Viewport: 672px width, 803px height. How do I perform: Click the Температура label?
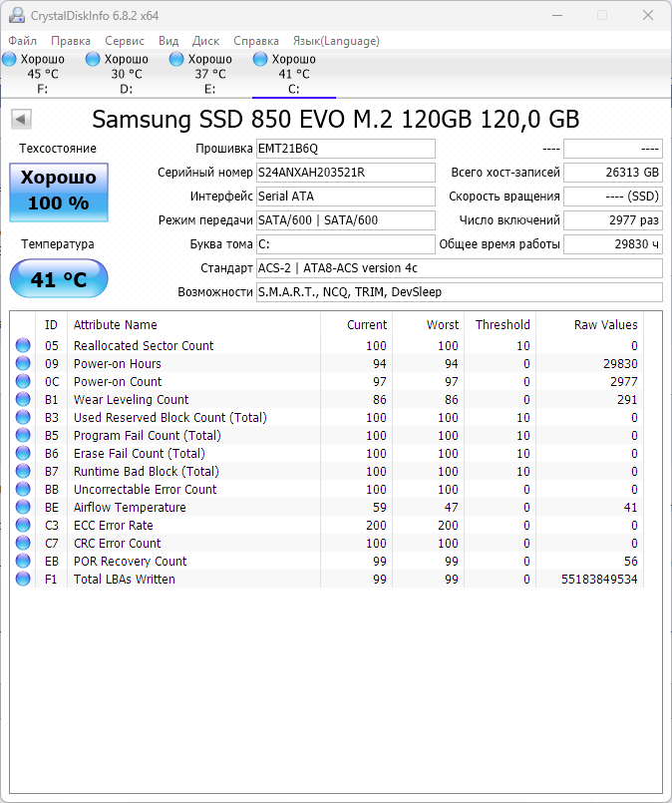pyautogui.click(x=58, y=244)
